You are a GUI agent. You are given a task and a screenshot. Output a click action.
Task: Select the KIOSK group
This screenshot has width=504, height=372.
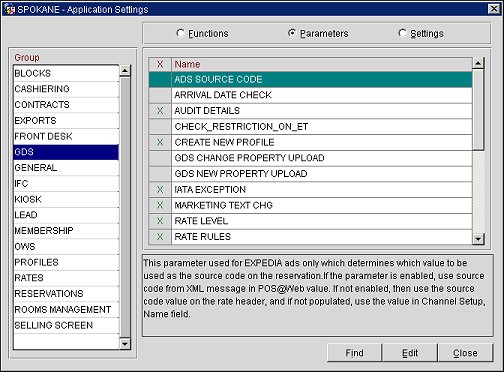click(x=66, y=199)
